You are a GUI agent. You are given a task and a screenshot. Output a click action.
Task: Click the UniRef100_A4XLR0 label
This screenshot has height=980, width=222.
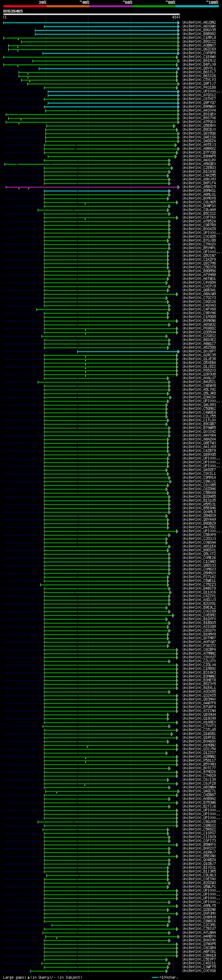pyautogui.click(x=199, y=160)
